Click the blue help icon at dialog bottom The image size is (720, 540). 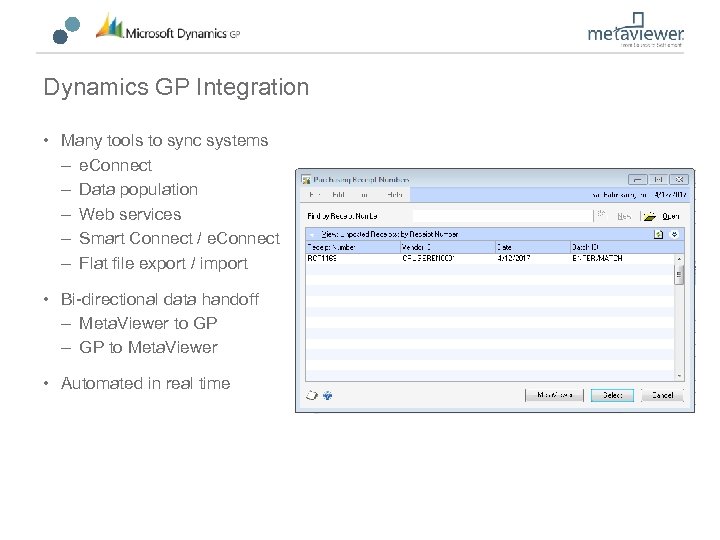(x=327, y=395)
